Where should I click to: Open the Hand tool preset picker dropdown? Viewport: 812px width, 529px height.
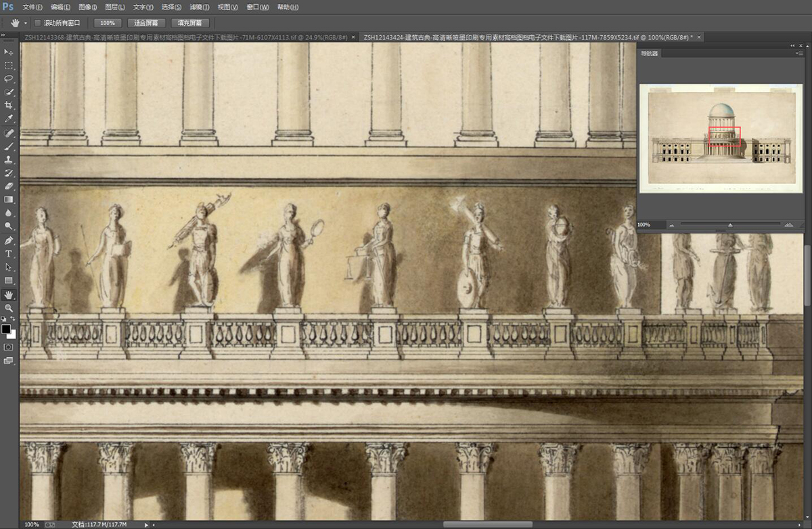click(25, 23)
